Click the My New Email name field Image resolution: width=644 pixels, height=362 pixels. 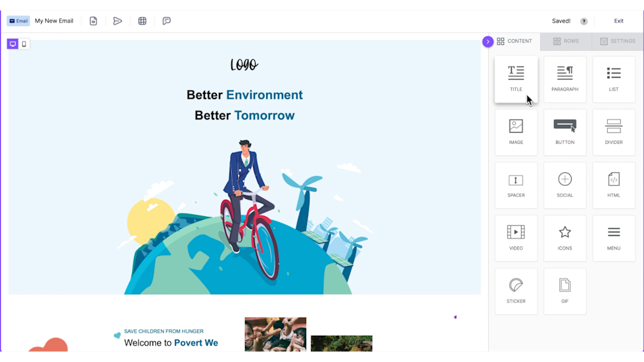click(54, 21)
